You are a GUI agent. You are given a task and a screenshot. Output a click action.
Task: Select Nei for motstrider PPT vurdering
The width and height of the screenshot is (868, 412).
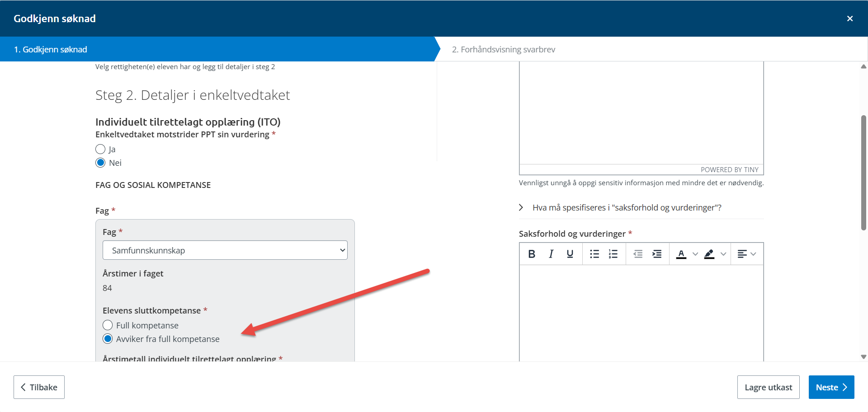point(100,163)
